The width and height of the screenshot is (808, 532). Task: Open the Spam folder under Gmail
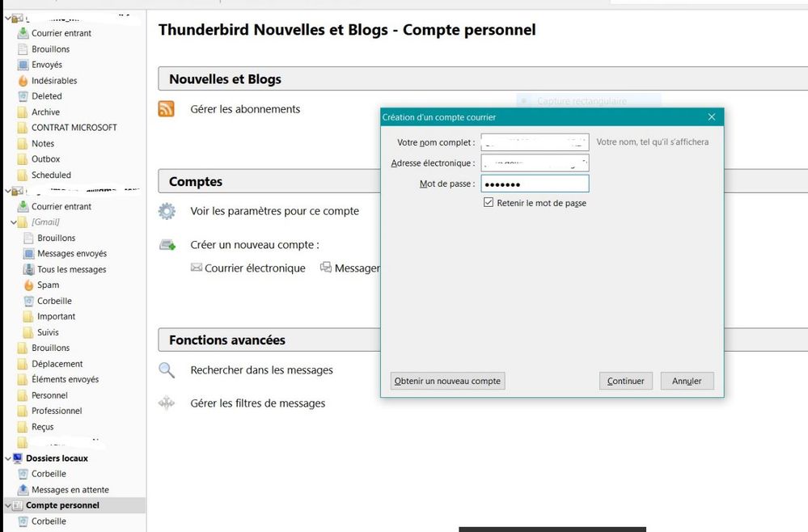(x=48, y=285)
